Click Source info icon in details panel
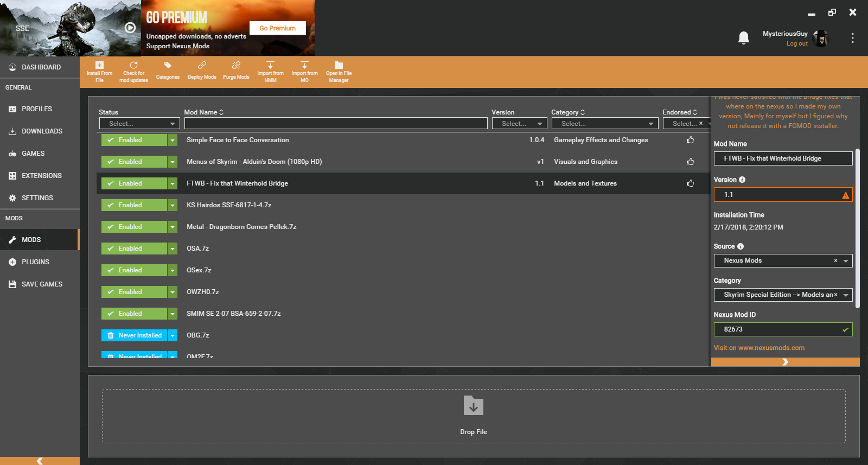The height and width of the screenshot is (465, 868). coord(741,246)
